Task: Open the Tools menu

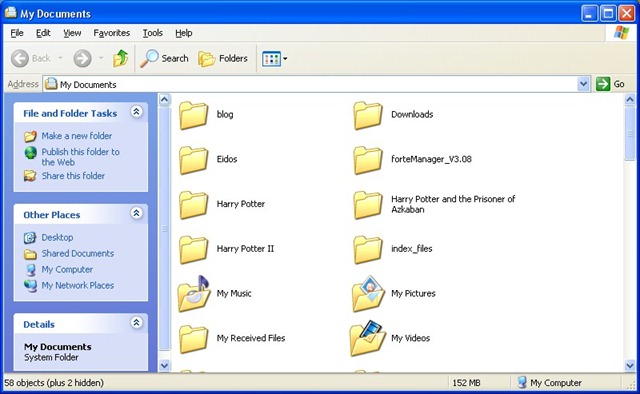Action: 153,33
